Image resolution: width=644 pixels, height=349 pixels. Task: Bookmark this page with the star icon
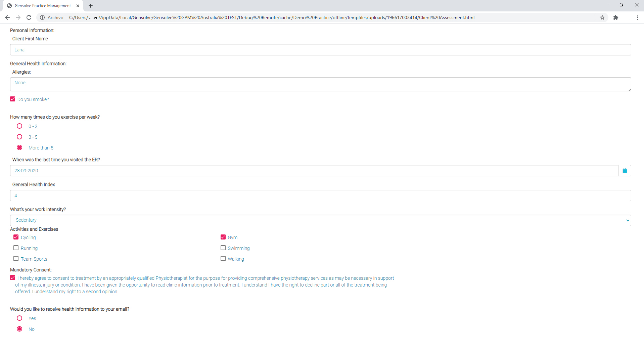602,17
